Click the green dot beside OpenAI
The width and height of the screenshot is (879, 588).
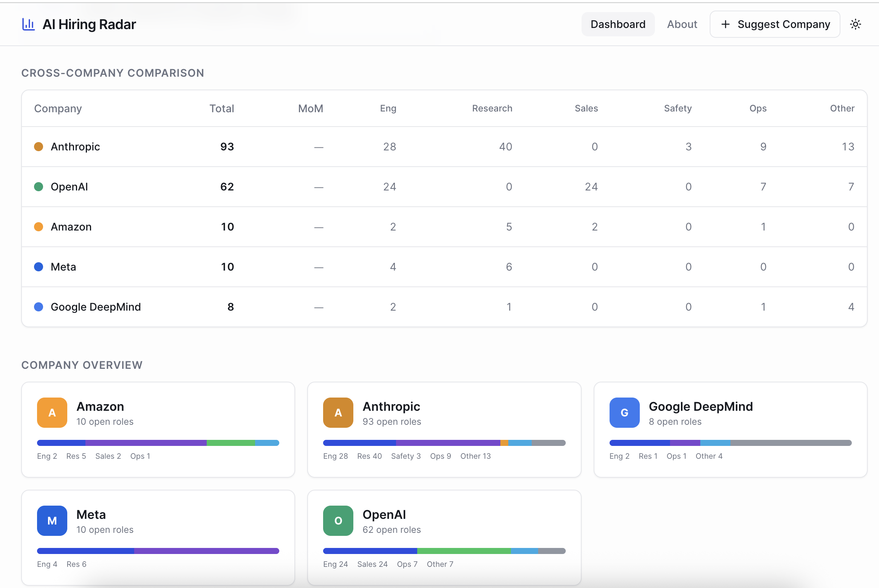[39, 187]
